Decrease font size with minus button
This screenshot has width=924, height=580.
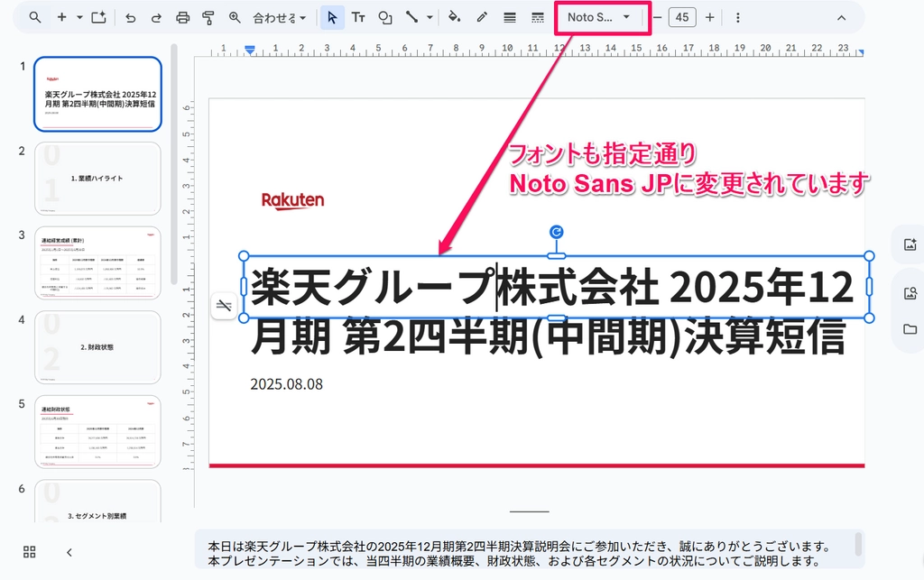click(658, 18)
